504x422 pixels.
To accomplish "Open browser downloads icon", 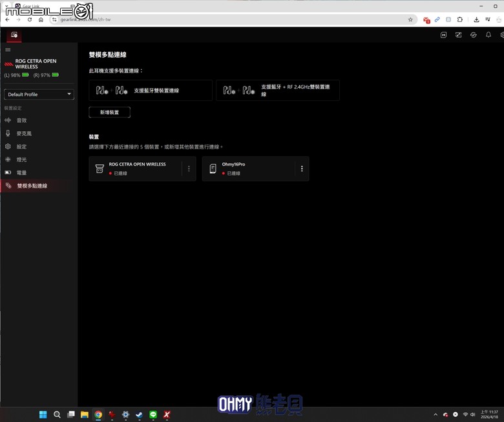I will [476, 19].
